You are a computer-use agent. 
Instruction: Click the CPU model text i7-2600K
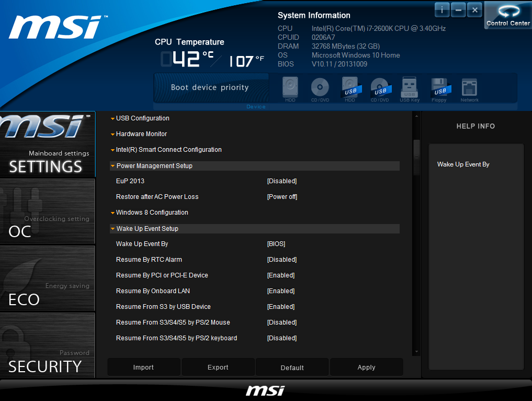point(379,28)
